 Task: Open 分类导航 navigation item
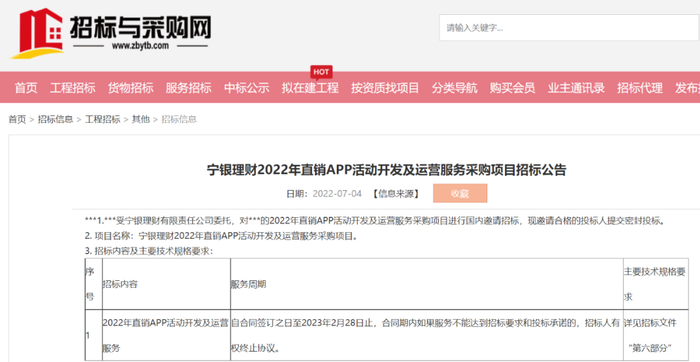454,88
